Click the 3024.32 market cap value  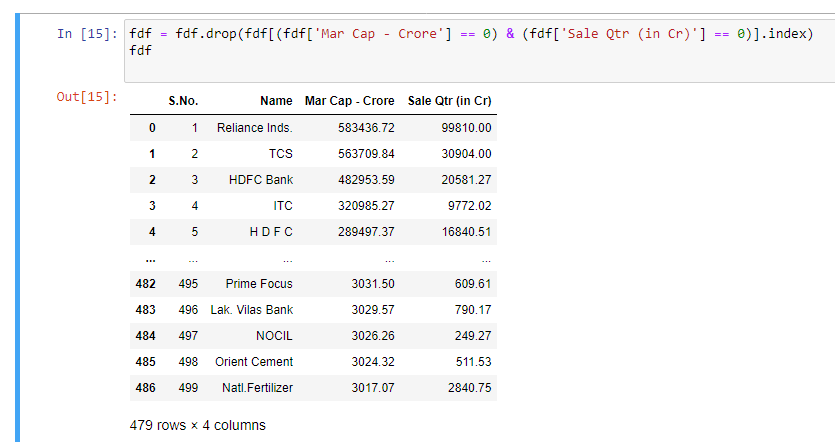[x=373, y=362]
